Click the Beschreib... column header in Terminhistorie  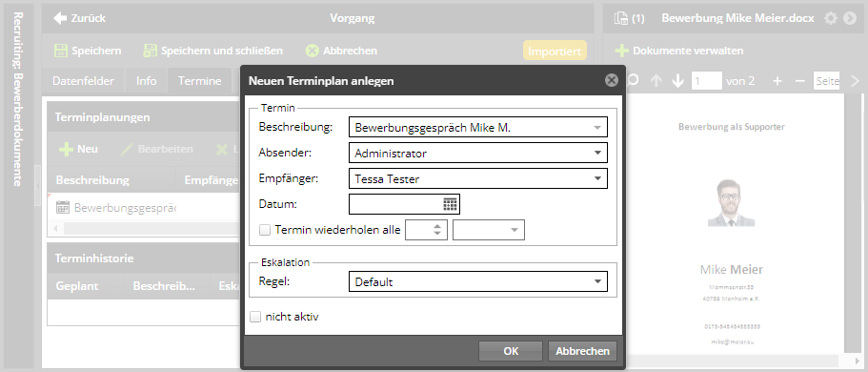[167, 286]
